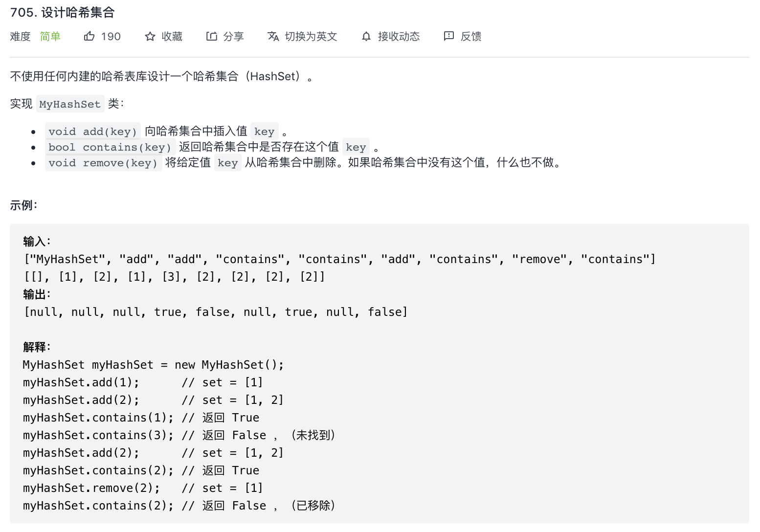Click the 输出 output result line
Viewport: 760px width, 532px height.
[x=216, y=312]
